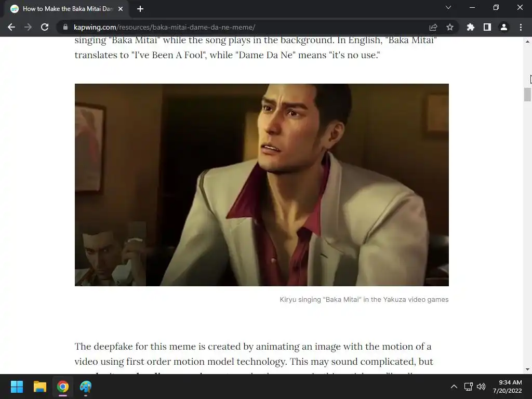Open volume control tray icon

pos(481,387)
